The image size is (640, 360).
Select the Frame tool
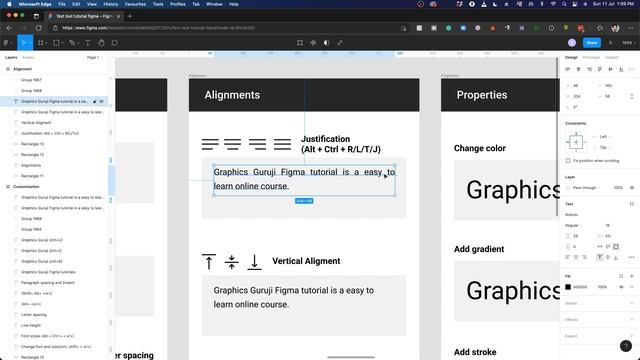click(40, 42)
